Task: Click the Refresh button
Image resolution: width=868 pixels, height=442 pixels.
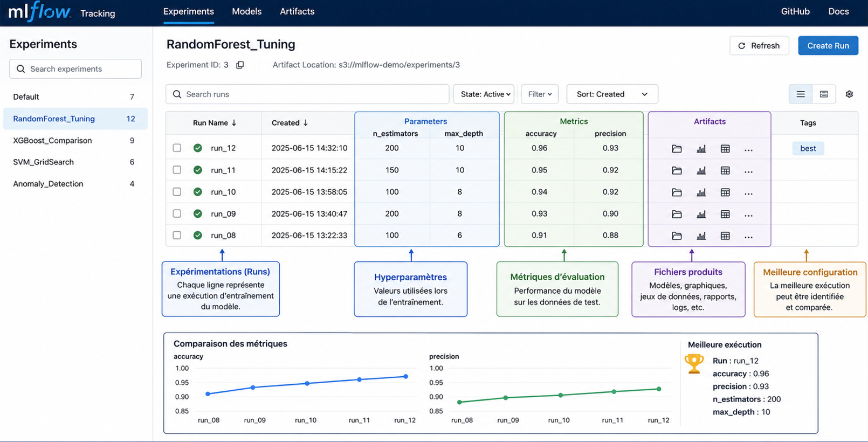Action: click(759, 46)
